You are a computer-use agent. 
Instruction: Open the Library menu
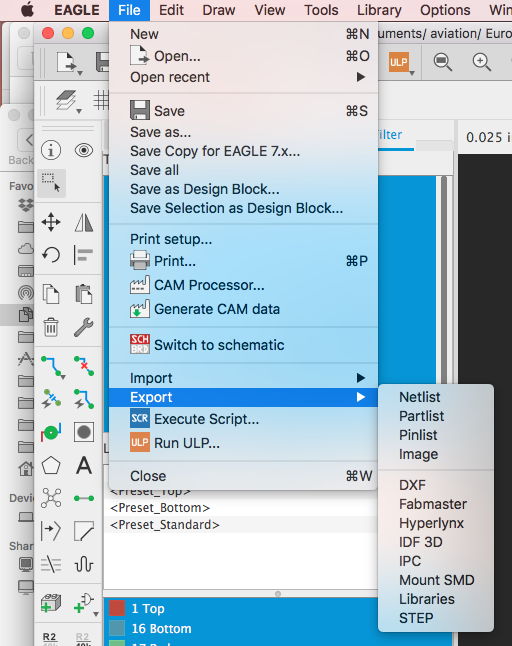coord(379,10)
